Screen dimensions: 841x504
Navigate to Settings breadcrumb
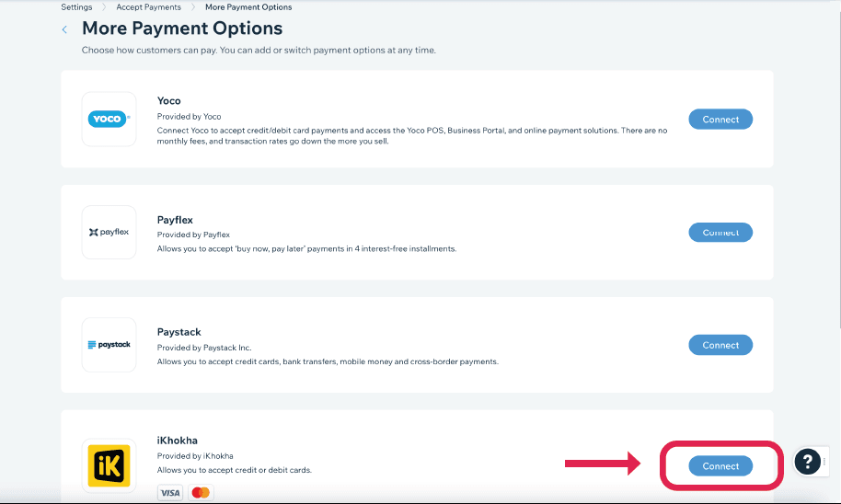click(76, 7)
